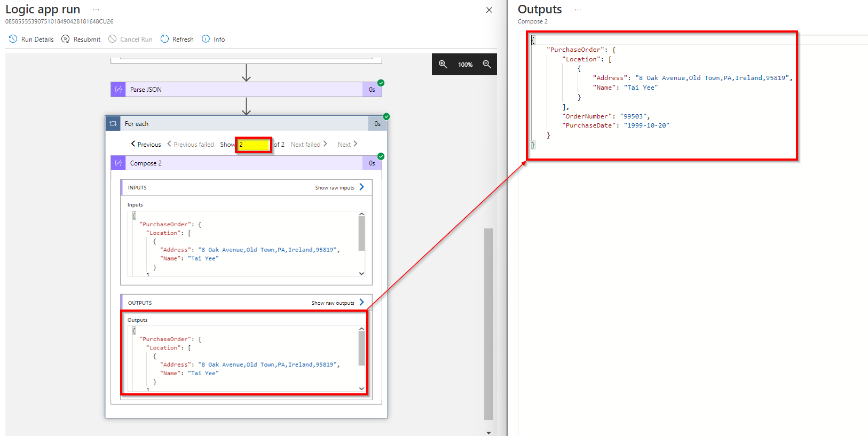Click the Parse JSON action icon
Image resolution: width=868 pixels, height=436 pixels.
(x=119, y=90)
